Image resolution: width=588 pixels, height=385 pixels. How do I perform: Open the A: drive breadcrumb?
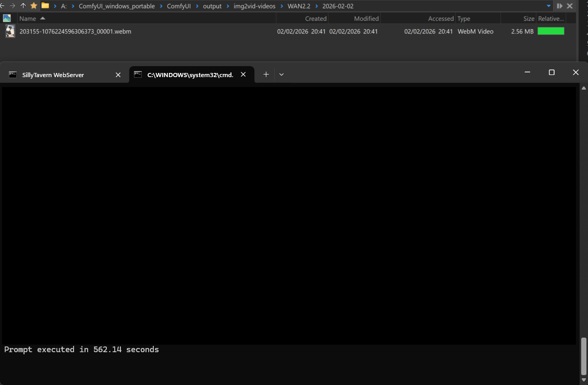pyautogui.click(x=64, y=6)
